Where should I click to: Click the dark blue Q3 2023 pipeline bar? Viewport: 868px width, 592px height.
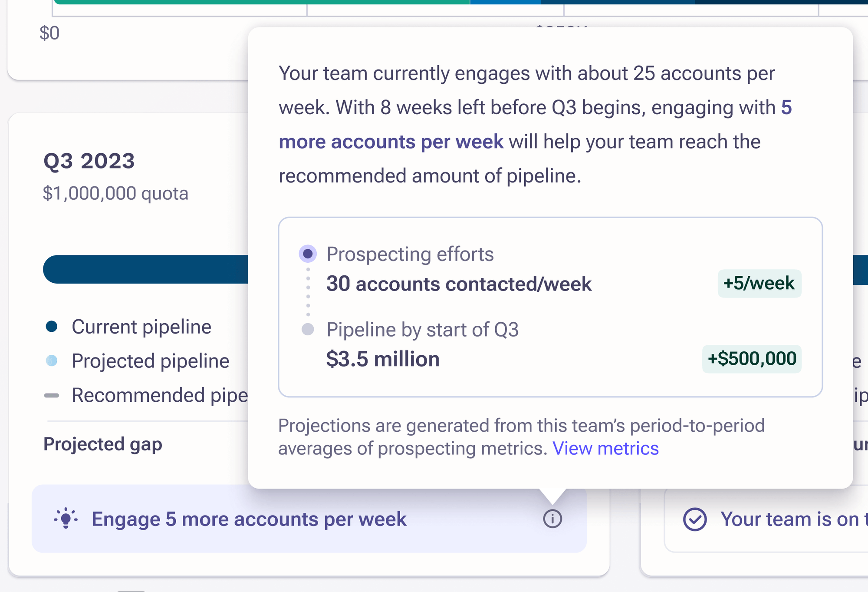point(145,269)
